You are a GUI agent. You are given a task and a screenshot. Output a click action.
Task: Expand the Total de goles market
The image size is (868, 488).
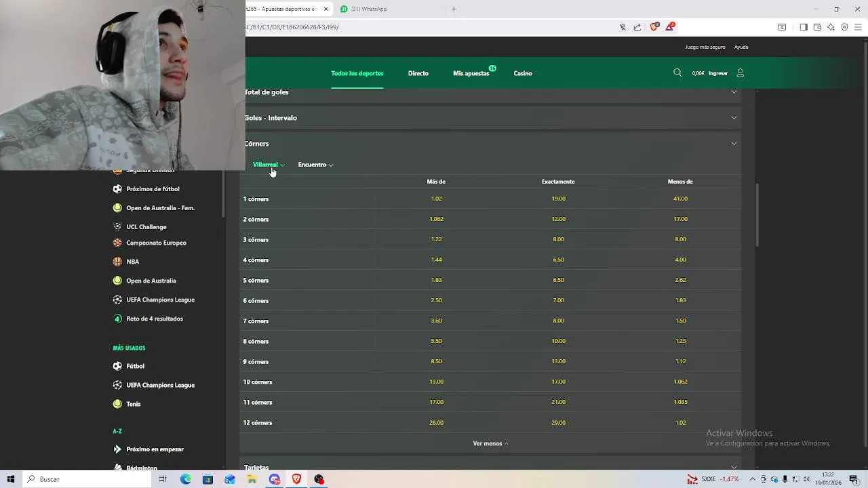tap(492, 92)
